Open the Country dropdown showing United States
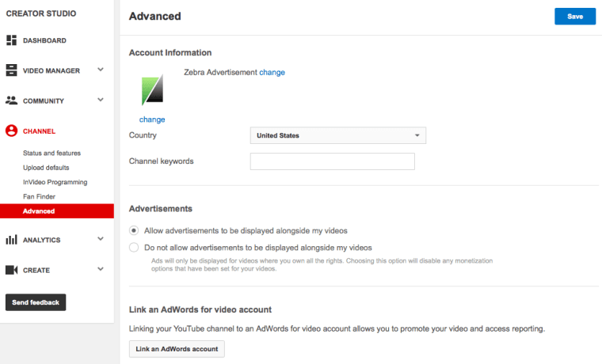 [338, 135]
